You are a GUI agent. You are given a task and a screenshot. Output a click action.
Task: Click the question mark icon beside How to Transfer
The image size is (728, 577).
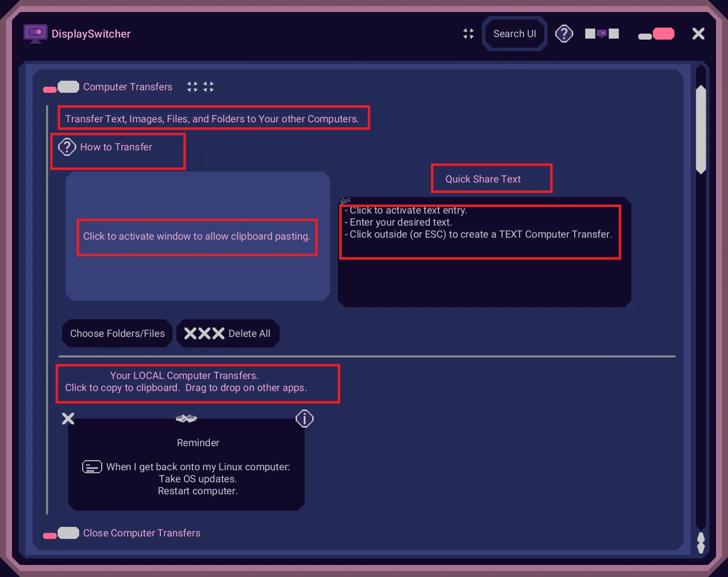[x=67, y=147]
